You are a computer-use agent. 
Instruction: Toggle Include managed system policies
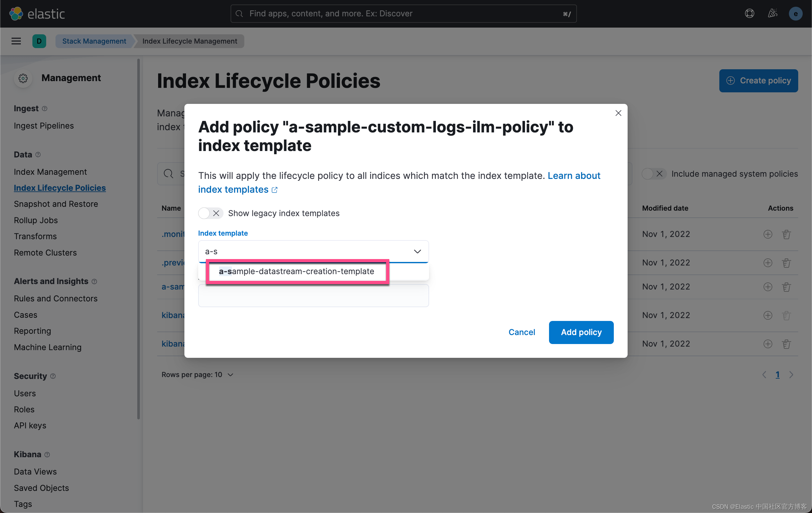[654, 174]
